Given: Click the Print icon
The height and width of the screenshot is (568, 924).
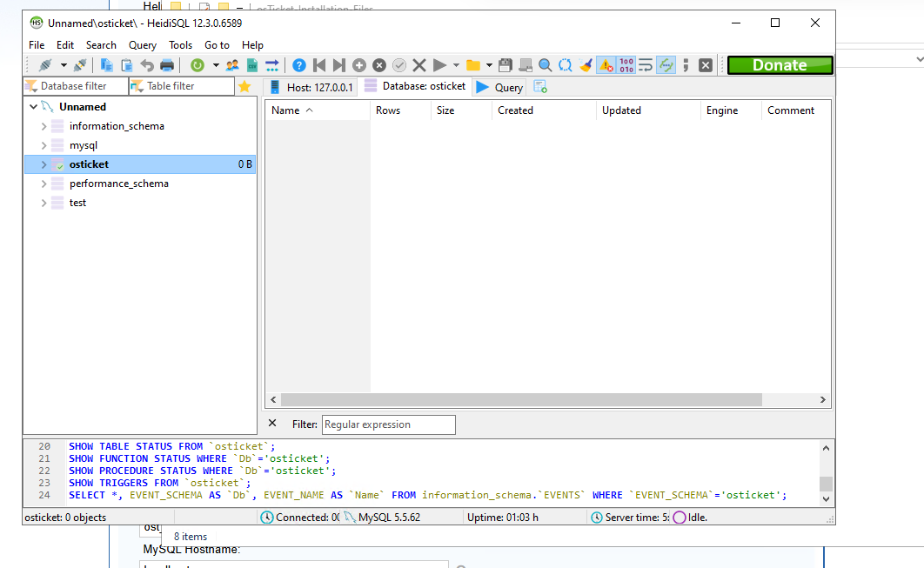Looking at the screenshot, I should click(167, 65).
